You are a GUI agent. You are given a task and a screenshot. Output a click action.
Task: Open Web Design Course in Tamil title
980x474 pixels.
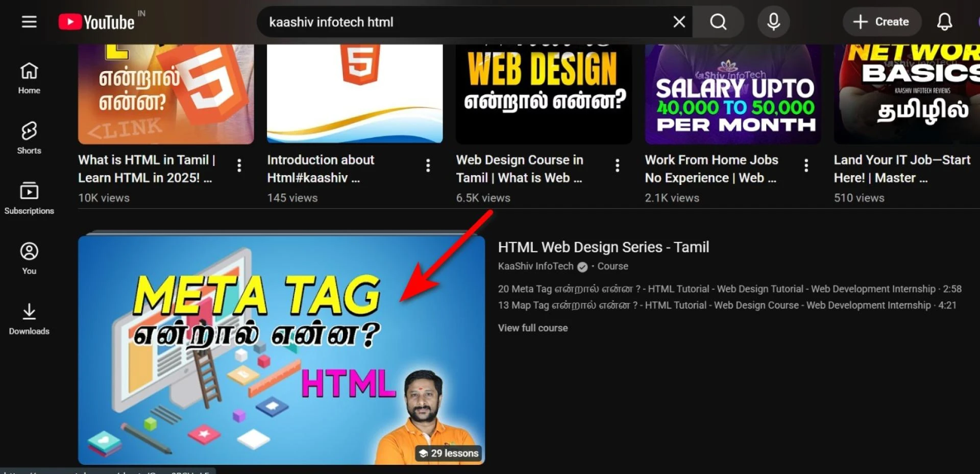[x=520, y=169]
